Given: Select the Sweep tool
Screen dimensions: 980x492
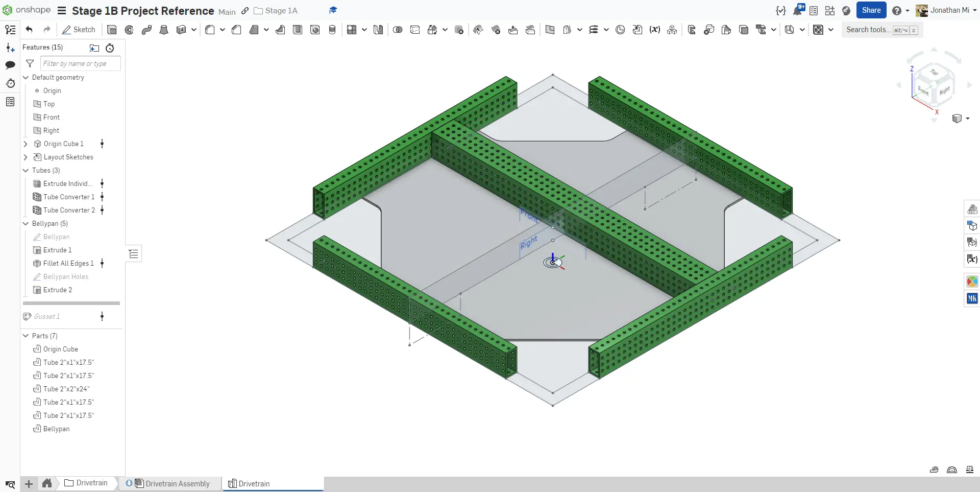Looking at the screenshot, I should click(146, 30).
